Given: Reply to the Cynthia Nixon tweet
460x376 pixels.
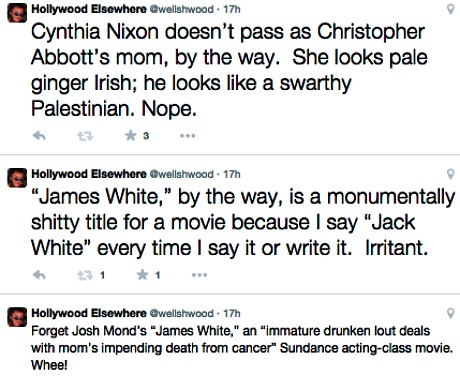Looking at the screenshot, I should 39,136.
